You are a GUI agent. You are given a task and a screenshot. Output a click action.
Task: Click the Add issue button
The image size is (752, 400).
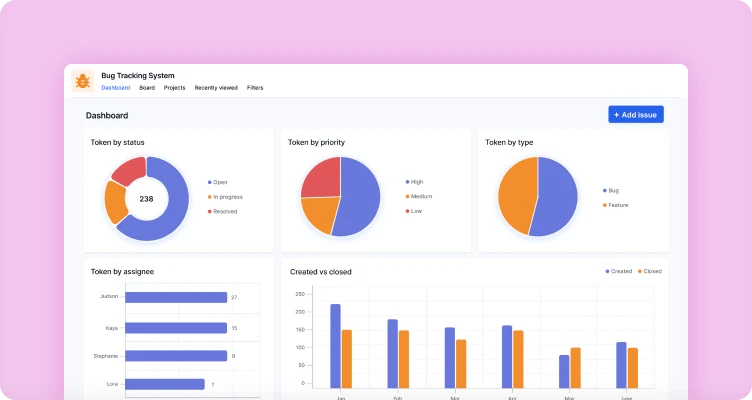[636, 115]
